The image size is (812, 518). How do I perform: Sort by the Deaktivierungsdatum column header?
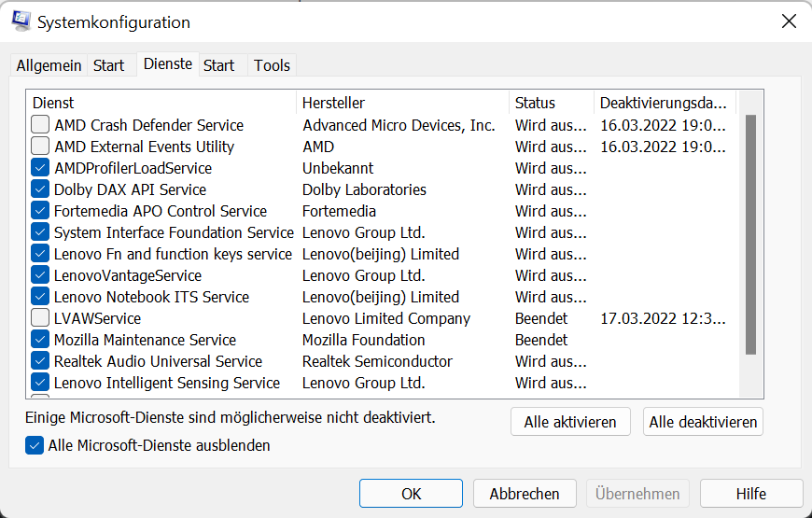665,103
